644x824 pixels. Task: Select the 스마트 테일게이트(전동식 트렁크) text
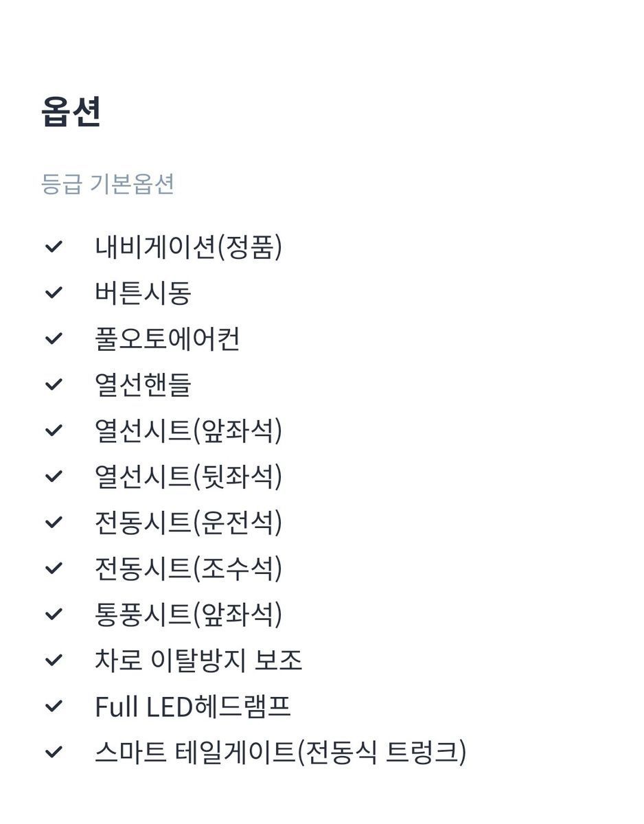coord(280,753)
